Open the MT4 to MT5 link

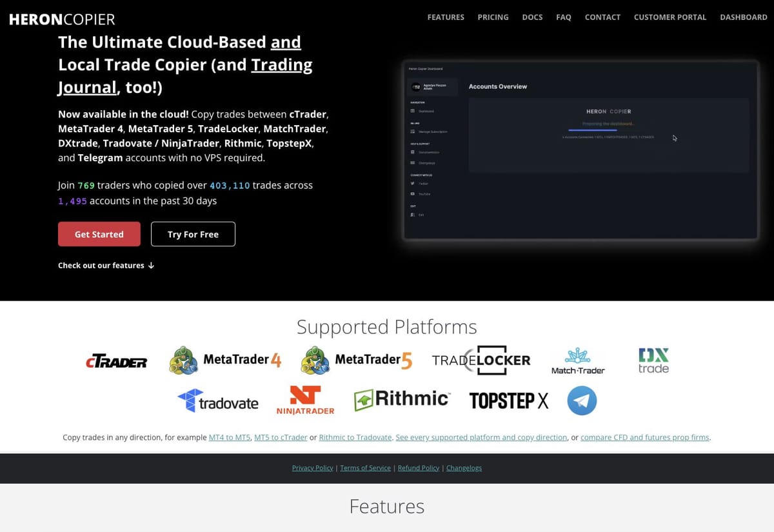[x=230, y=437]
